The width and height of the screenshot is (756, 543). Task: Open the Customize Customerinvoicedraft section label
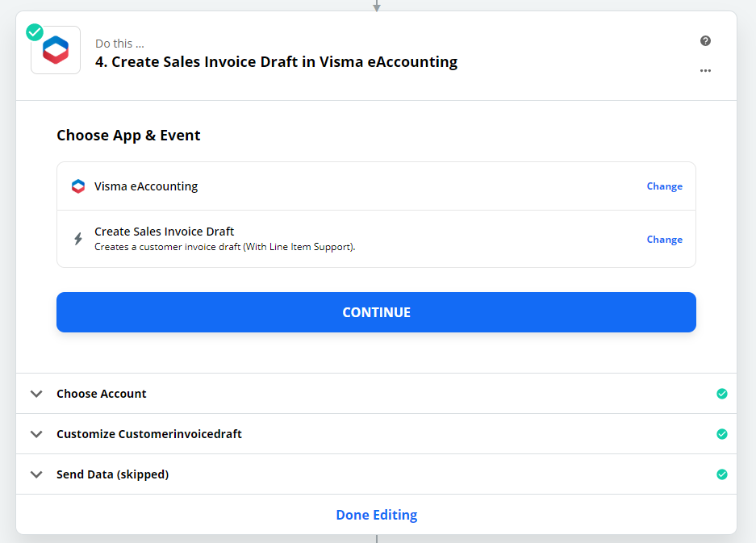coord(149,434)
